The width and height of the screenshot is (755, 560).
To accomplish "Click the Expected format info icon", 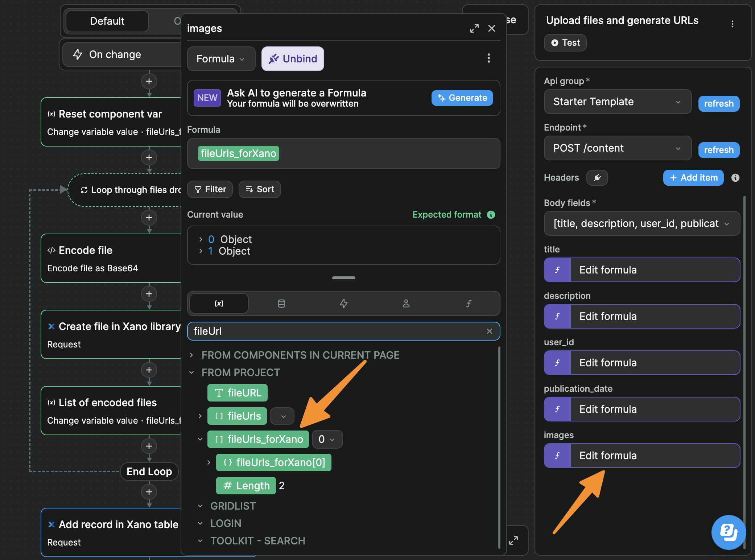I will pyautogui.click(x=491, y=214).
